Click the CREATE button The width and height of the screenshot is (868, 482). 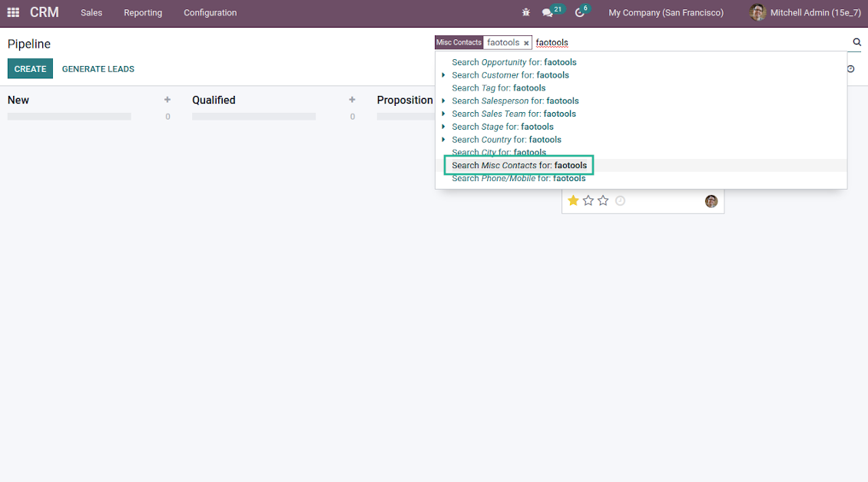(x=30, y=69)
